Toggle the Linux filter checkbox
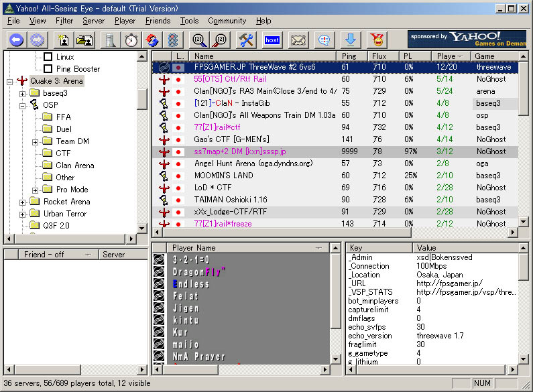This screenshot has height=392, width=533. pos(48,57)
